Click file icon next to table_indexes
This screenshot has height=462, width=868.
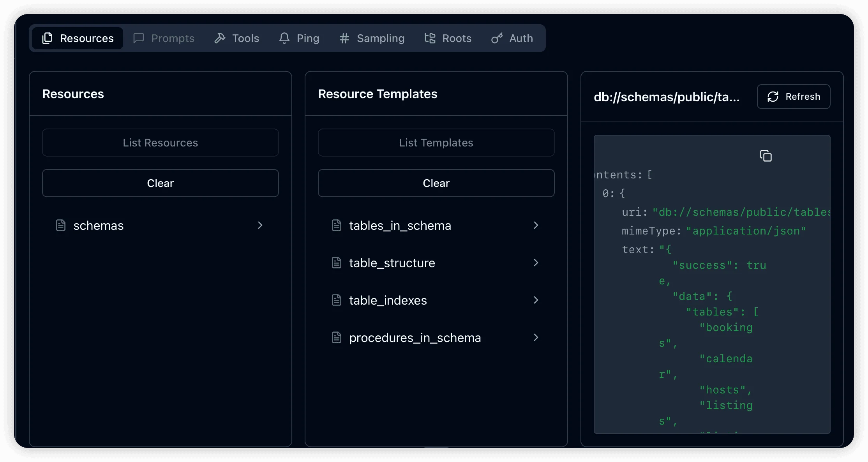point(337,300)
